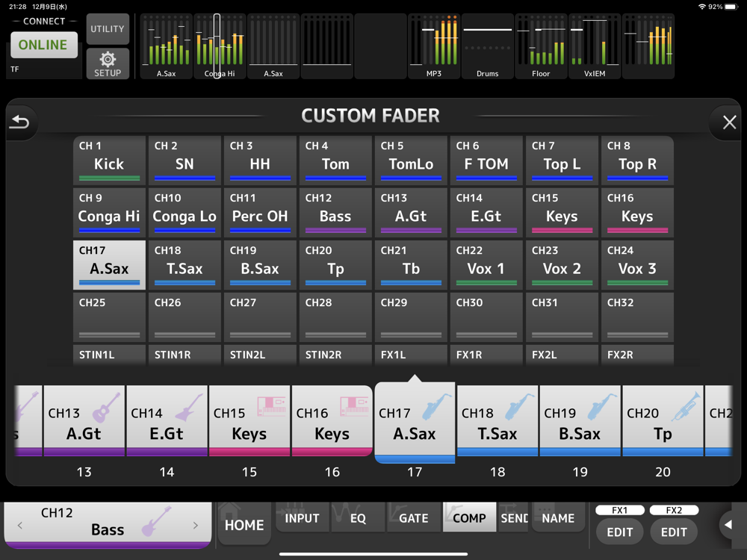Close the Custom Fader panel
The height and width of the screenshot is (560, 747).
coord(729,122)
